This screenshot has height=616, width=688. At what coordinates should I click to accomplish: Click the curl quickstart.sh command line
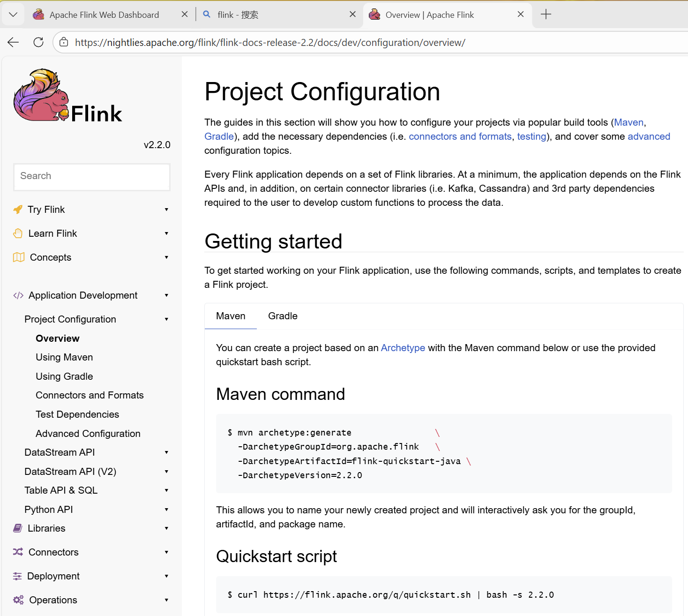click(x=391, y=595)
